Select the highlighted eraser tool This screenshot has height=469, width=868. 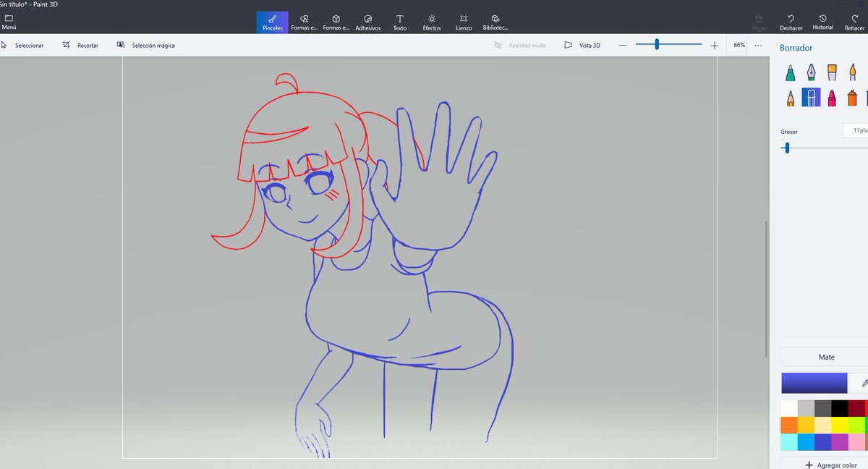click(x=811, y=98)
